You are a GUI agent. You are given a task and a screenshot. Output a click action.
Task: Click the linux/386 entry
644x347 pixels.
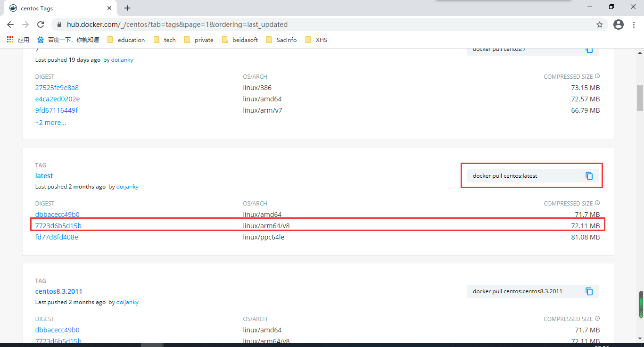click(257, 88)
